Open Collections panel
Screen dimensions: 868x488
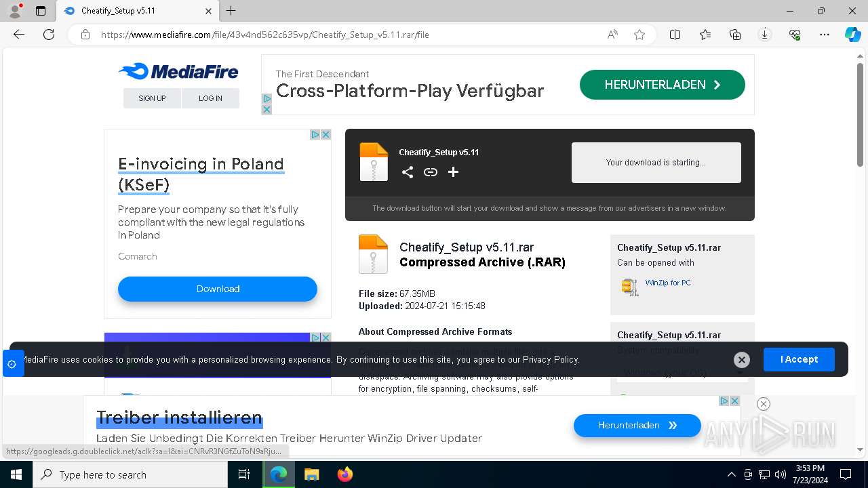coord(735,35)
